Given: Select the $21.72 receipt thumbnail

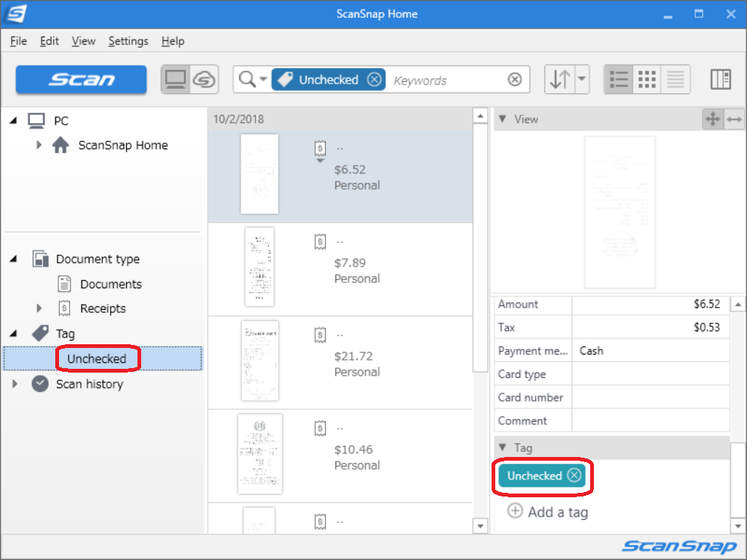Looking at the screenshot, I should pyautogui.click(x=260, y=361).
